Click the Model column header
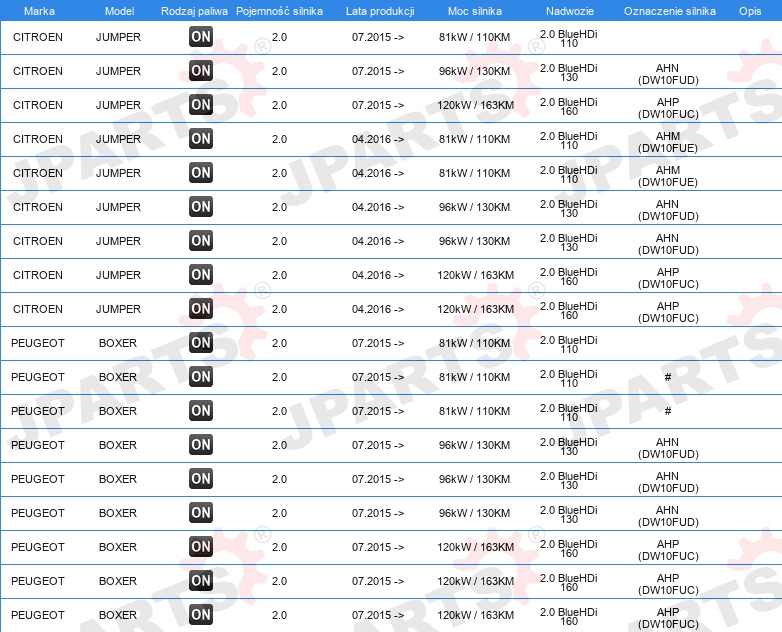Screen dimensions: 782x632 click(x=119, y=11)
